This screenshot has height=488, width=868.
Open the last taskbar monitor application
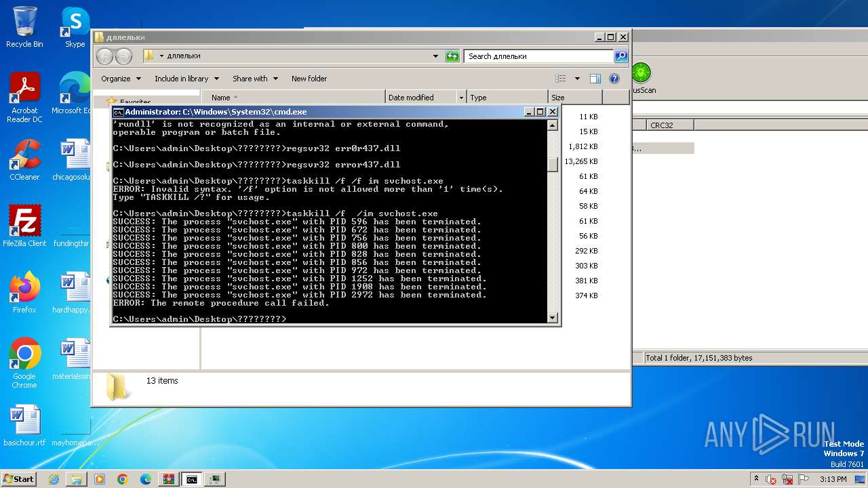[x=215, y=479]
